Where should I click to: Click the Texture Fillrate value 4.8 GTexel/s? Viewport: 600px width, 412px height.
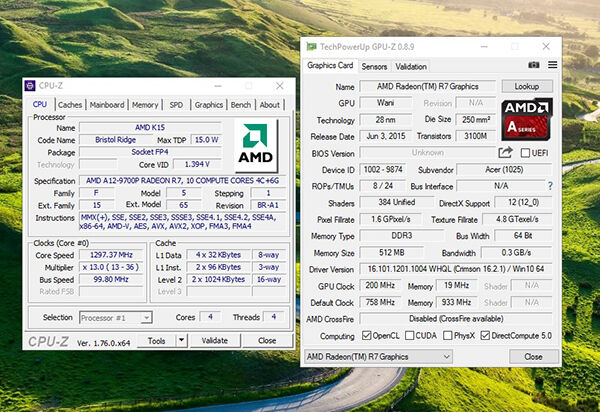517,219
